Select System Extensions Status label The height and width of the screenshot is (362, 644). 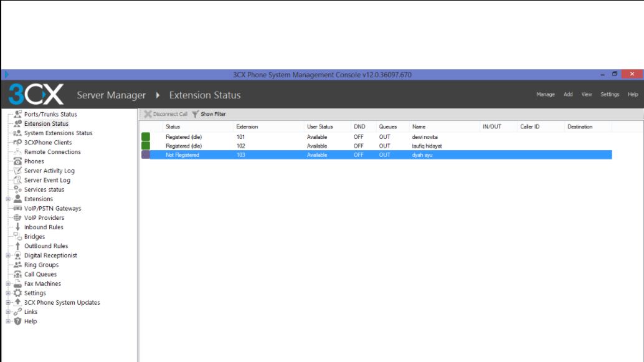tap(59, 133)
